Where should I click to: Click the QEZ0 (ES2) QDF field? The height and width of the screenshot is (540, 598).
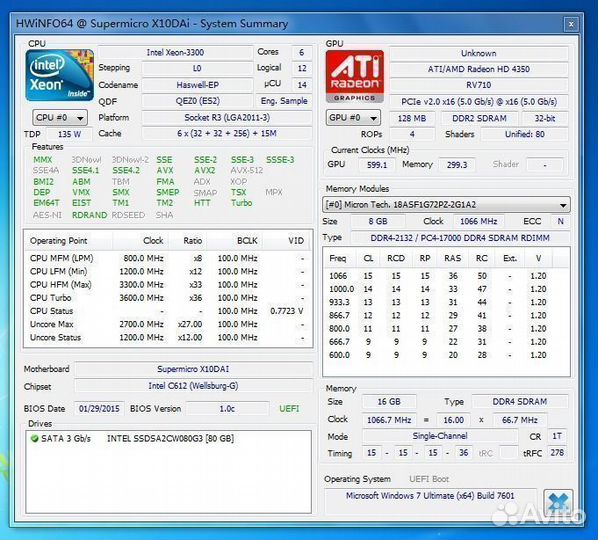pos(198,101)
